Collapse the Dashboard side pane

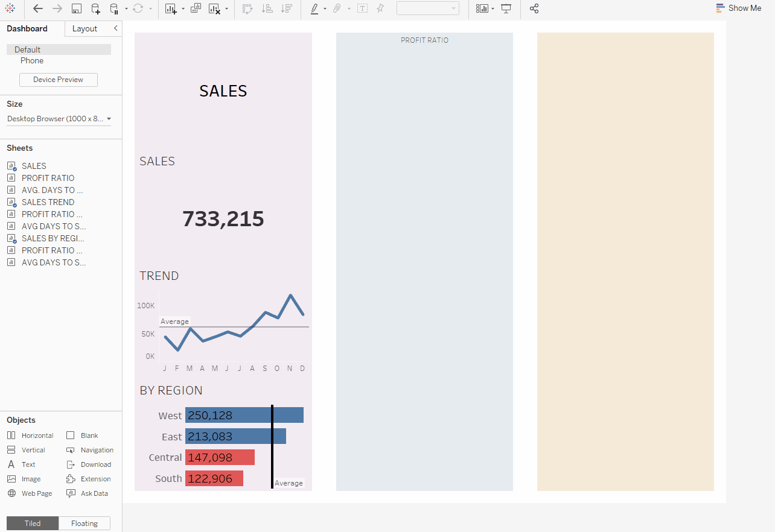click(x=116, y=28)
